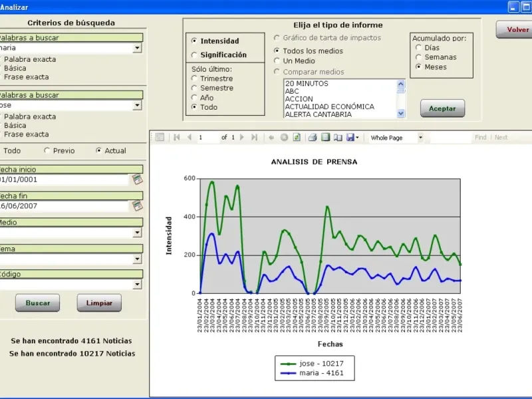
Task: Open page setup icon
Action: [338, 138]
